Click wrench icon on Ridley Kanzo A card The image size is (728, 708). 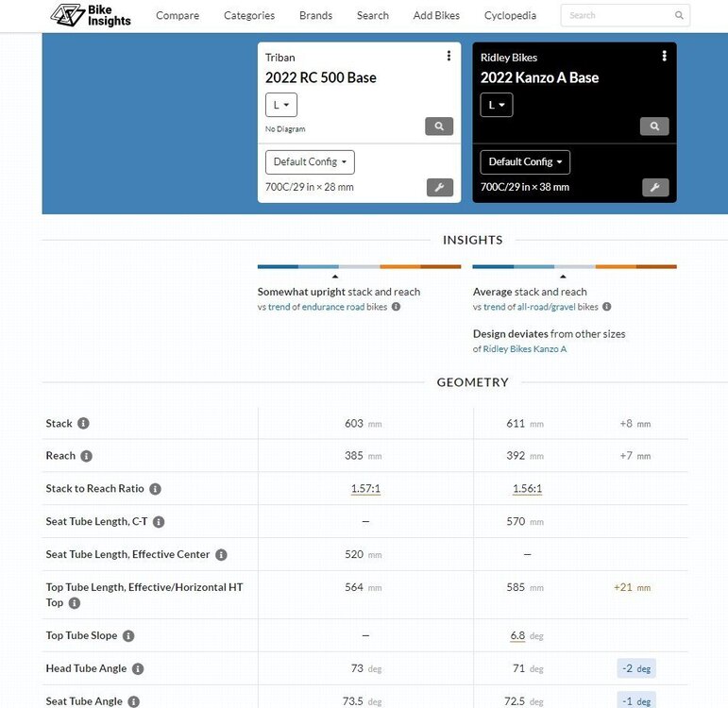coord(654,187)
